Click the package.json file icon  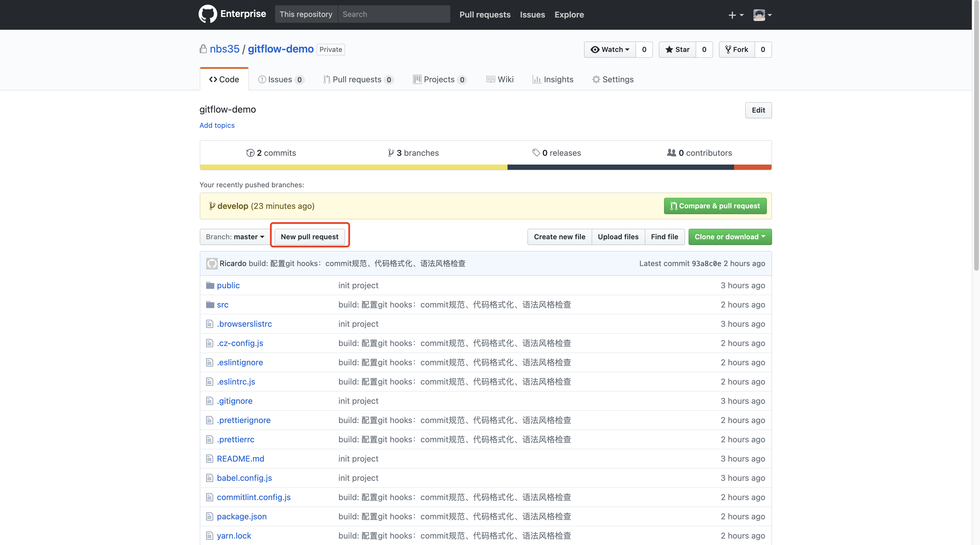(x=210, y=516)
